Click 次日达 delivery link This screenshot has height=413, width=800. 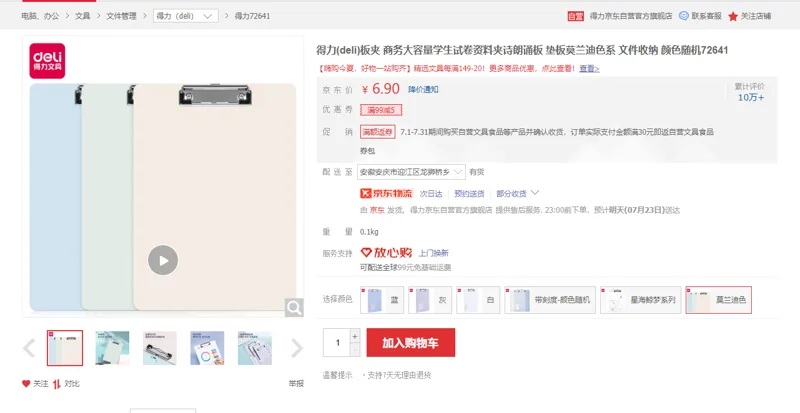[431, 193]
